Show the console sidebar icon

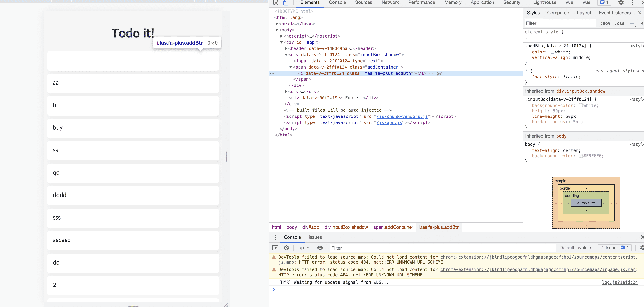(275, 248)
